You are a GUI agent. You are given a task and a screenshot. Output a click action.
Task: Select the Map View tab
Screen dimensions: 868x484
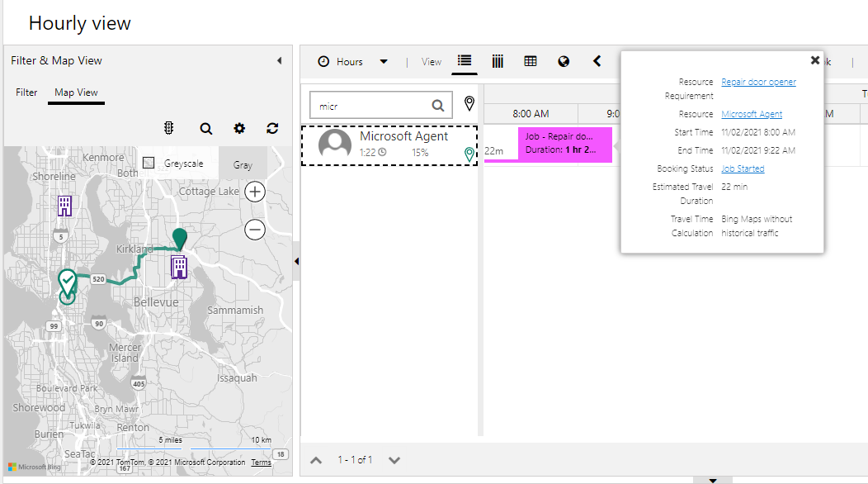coord(76,93)
